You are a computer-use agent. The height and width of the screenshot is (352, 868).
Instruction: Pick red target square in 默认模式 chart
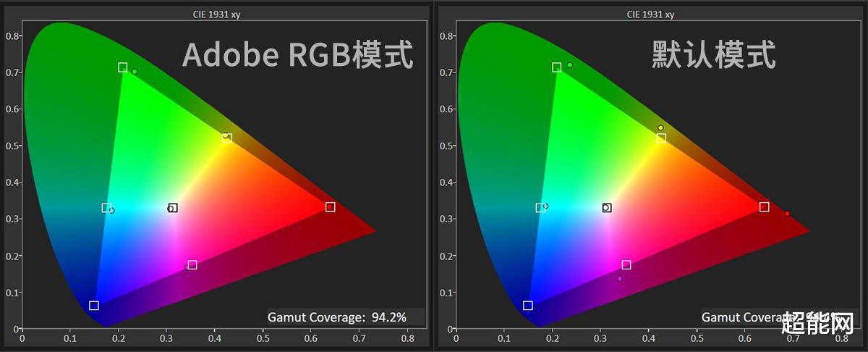pos(764,207)
